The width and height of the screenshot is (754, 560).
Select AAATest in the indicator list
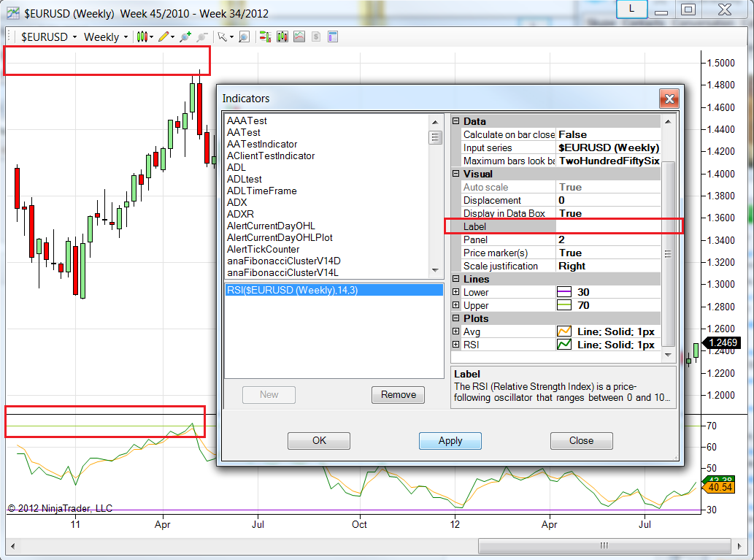tap(247, 120)
